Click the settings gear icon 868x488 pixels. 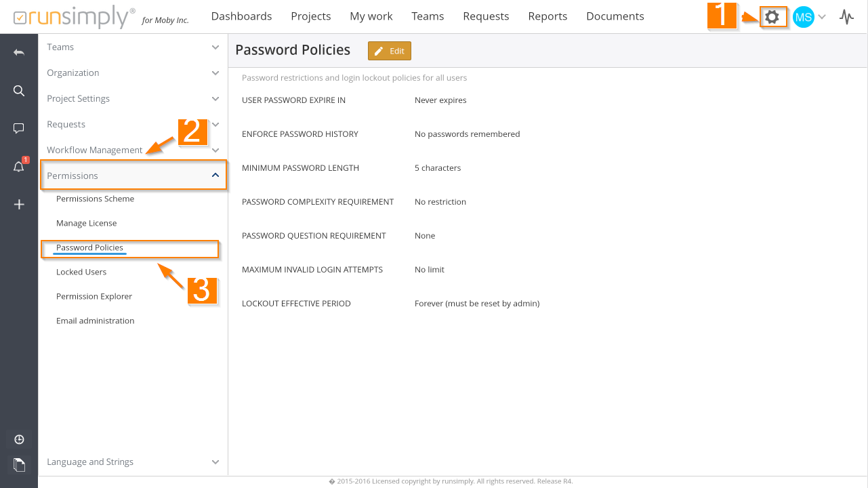pyautogui.click(x=772, y=17)
